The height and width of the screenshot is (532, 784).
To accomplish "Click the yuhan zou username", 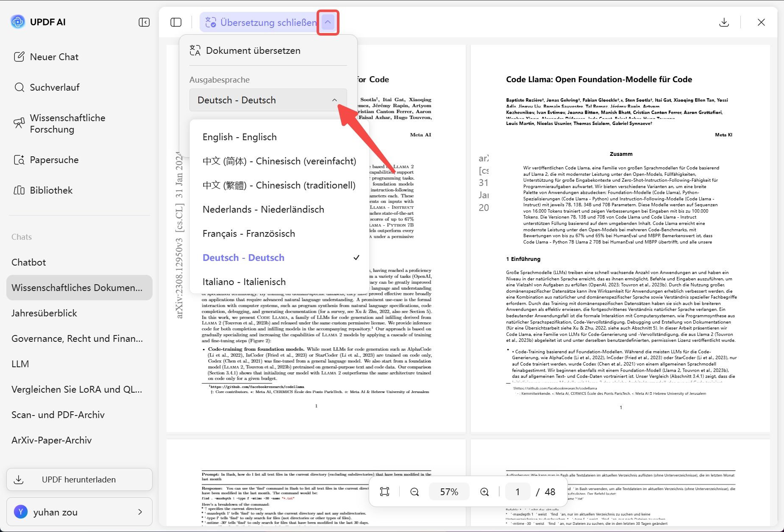I will [56, 512].
